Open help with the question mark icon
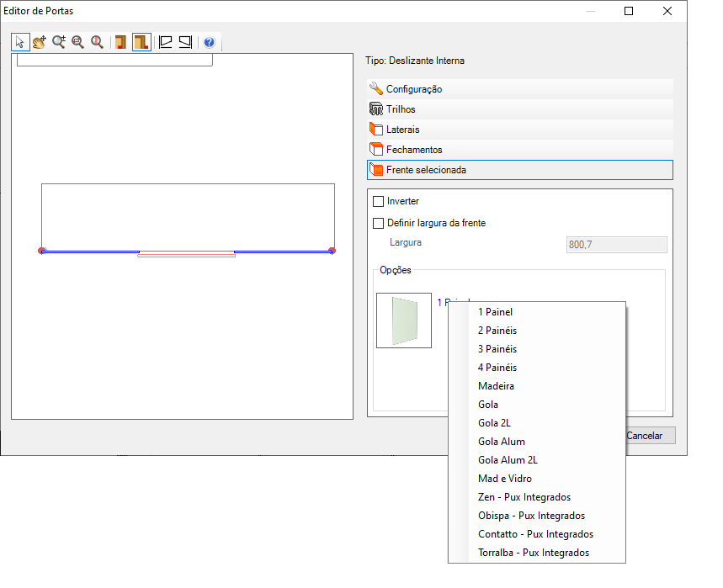 [x=210, y=42]
